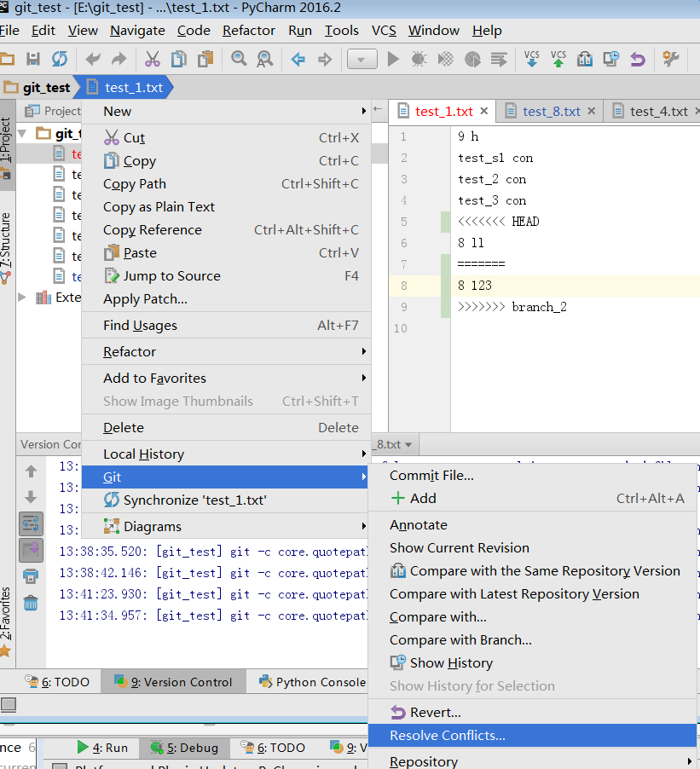Click the Show History toolbar icon
Screen dimensions: 700x769
(x=611, y=60)
